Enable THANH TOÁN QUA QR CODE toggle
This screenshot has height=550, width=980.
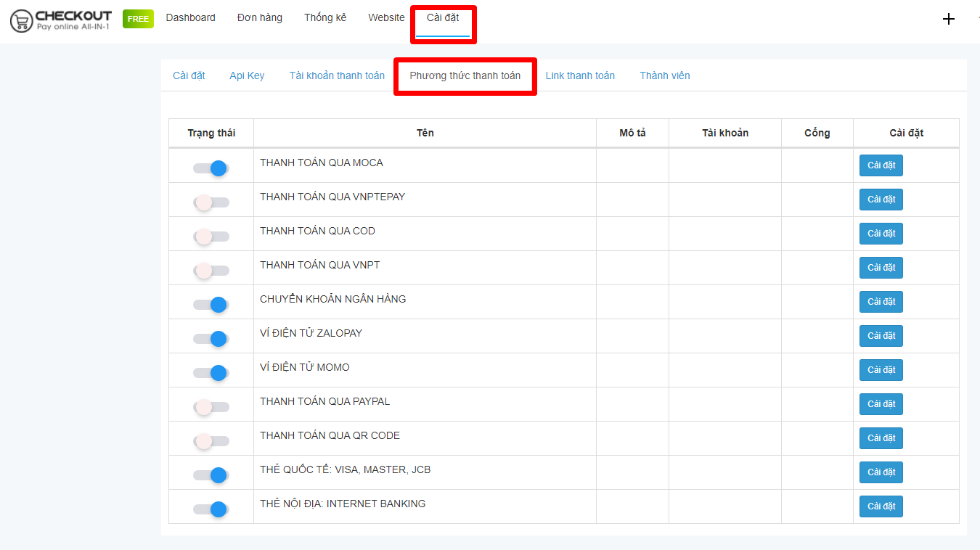211,441
